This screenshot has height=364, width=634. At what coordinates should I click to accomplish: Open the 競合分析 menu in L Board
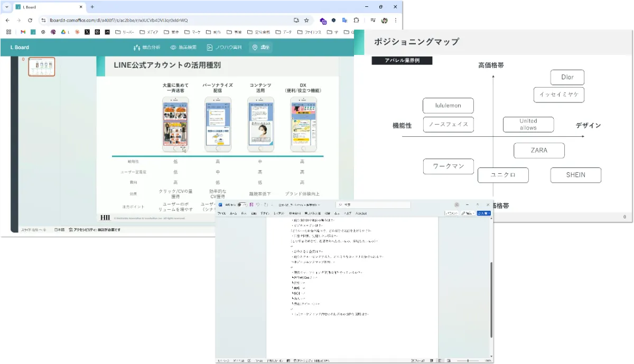pyautogui.click(x=147, y=48)
